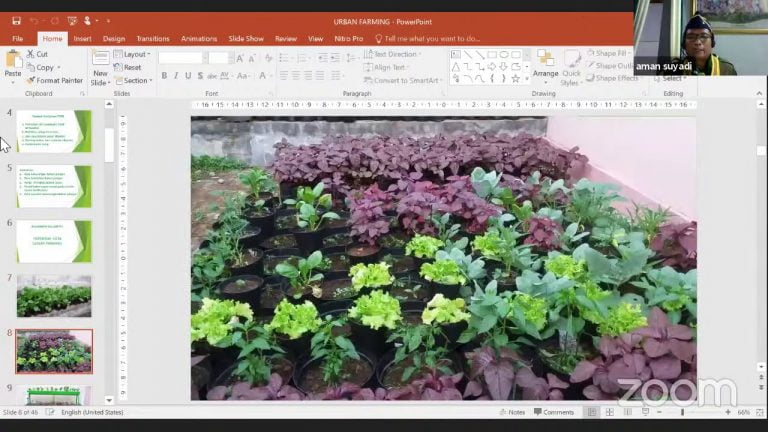Open the Review tab
Viewport: 768px width, 432px height.
(286, 39)
